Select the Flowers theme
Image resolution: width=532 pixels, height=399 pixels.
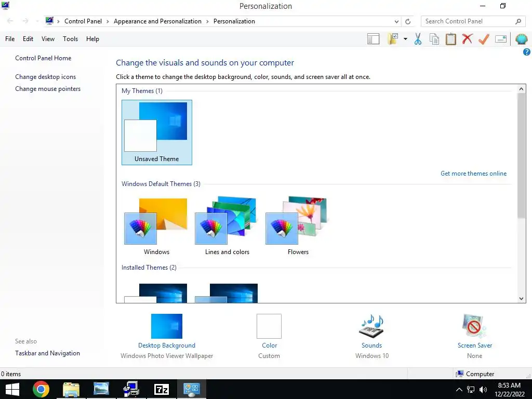point(298,225)
